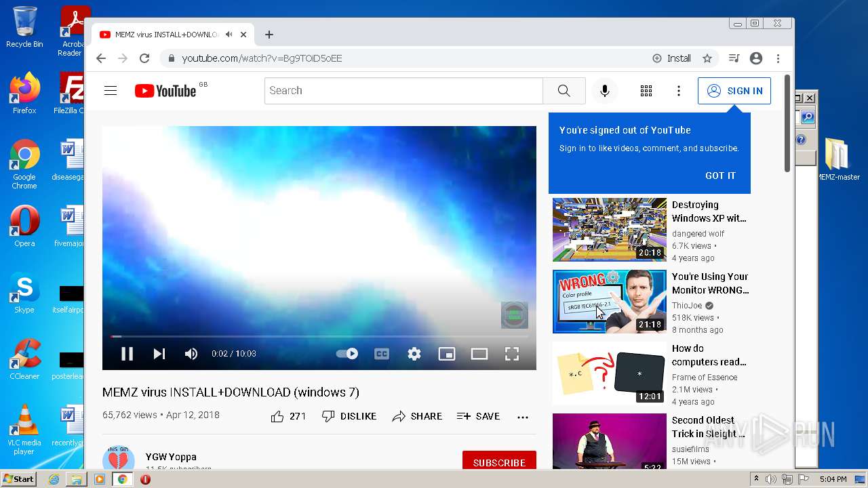Dismiss the sign-in prompt with GOT IT
The height and width of the screenshot is (488, 868).
coord(720,176)
